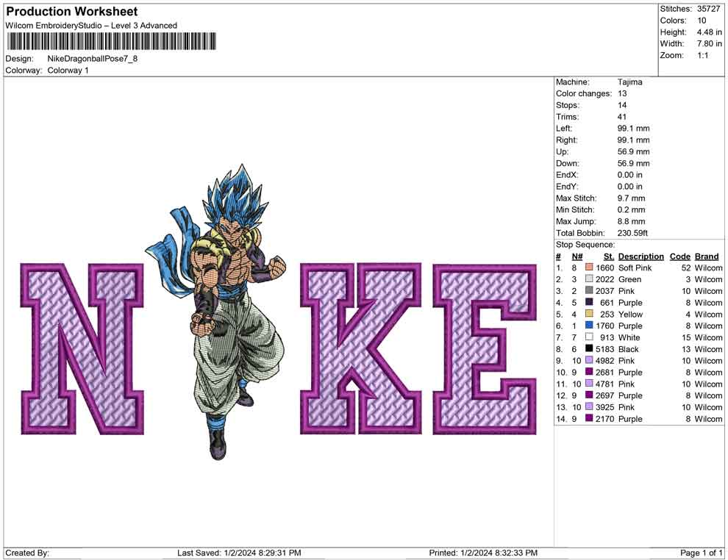Image resolution: width=728 pixels, height=560 pixels.
Task: Click the Soft Pink 1660 color swatch
Action: click(589, 268)
